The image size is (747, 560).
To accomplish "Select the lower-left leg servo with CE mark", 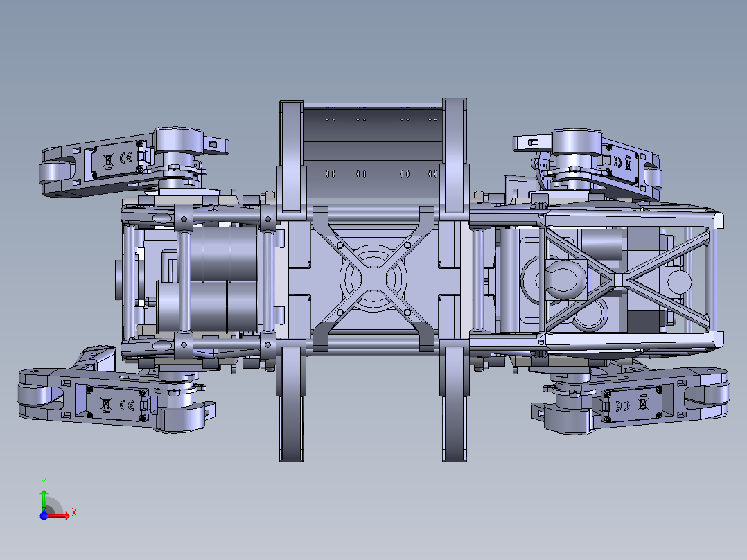I will click(x=118, y=404).
